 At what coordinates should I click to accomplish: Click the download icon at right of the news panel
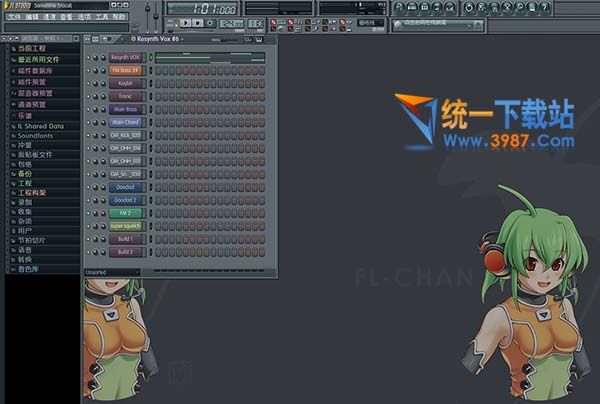(478, 25)
